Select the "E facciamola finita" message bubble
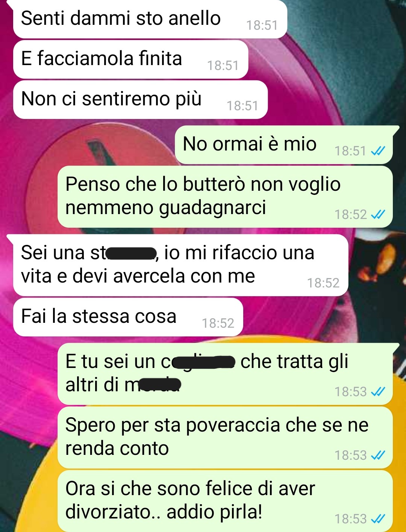The width and height of the screenshot is (406, 532). tap(130, 59)
